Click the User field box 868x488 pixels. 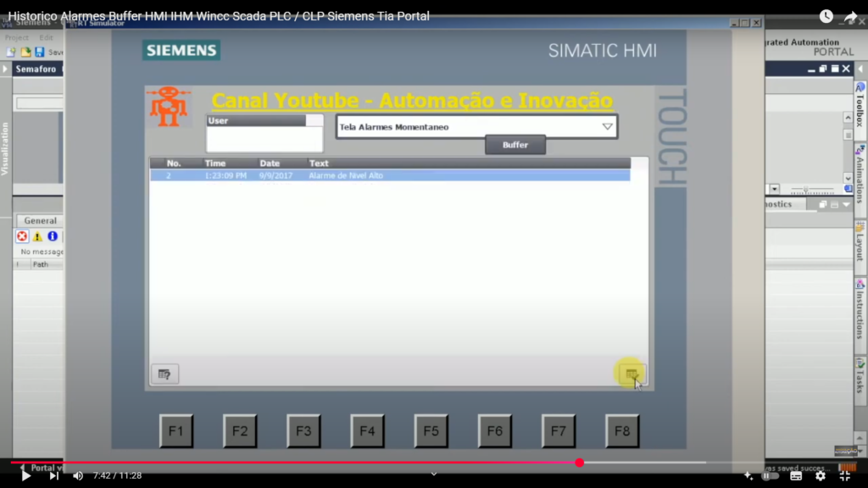264,133
